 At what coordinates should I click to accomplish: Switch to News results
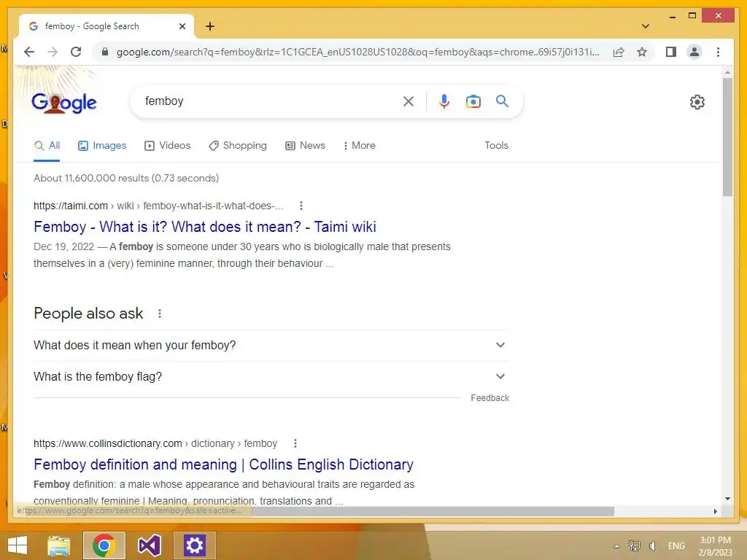[306, 146]
